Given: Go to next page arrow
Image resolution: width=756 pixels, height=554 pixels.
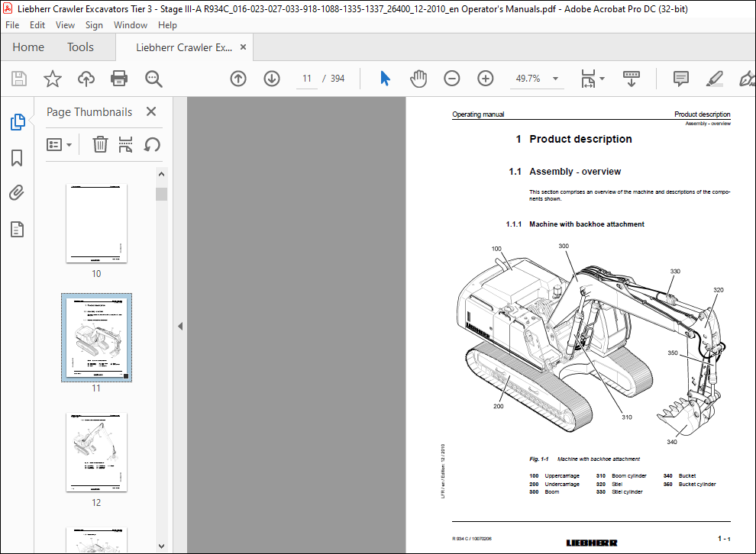Looking at the screenshot, I should click(x=272, y=79).
